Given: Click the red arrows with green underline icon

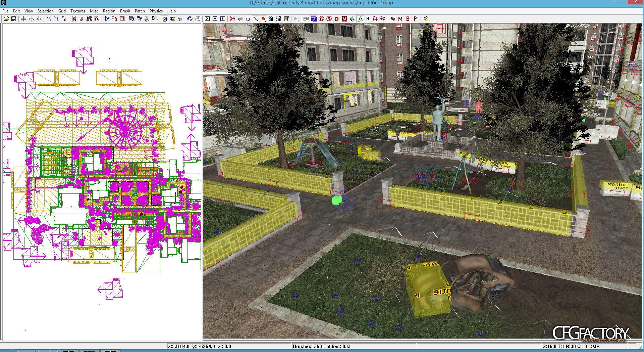Looking at the screenshot, I should tap(383, 19).
